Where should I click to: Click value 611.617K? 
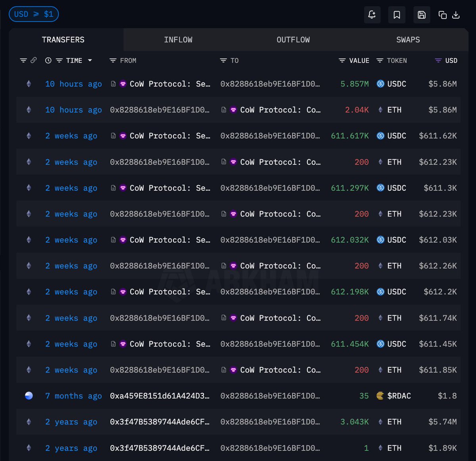pos(350,136)
